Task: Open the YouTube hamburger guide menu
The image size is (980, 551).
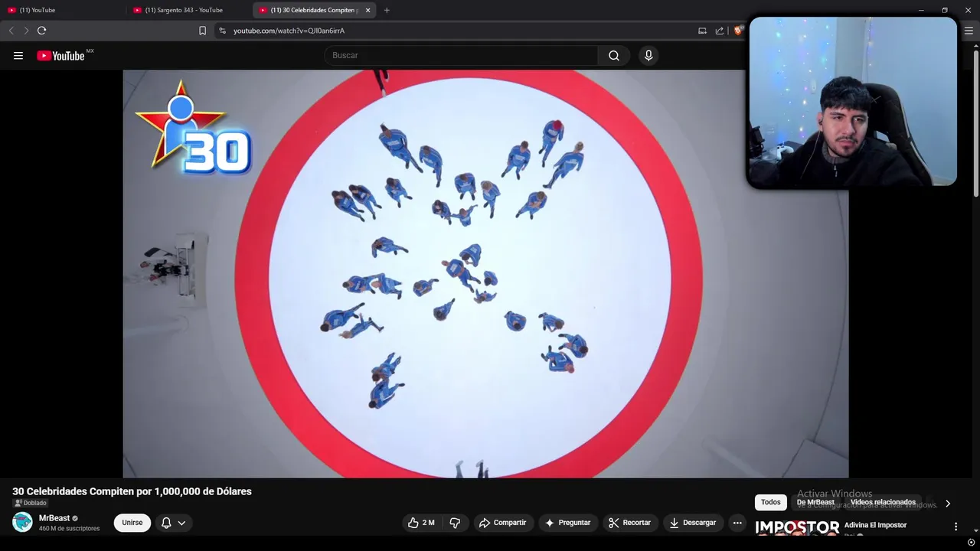Action: pos(18,55)
